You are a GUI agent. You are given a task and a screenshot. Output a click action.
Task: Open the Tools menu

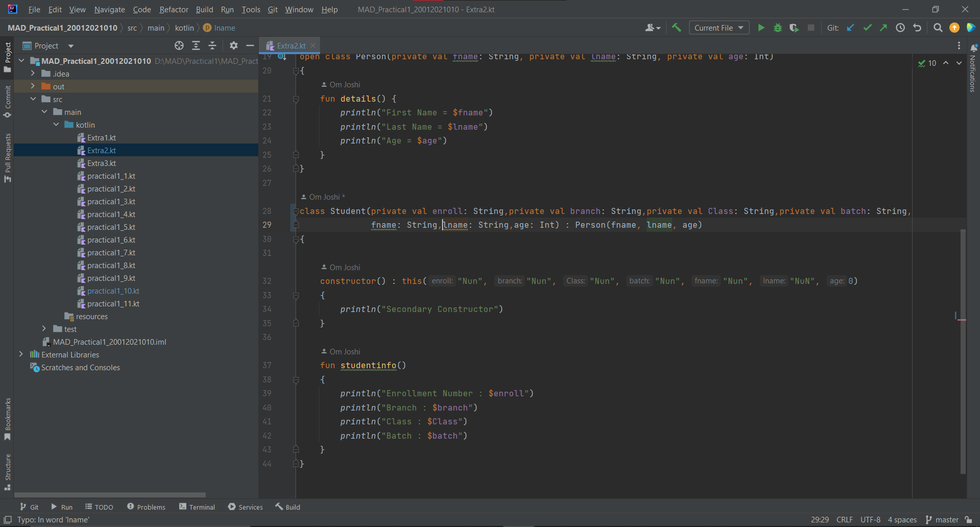pos(251,10)
